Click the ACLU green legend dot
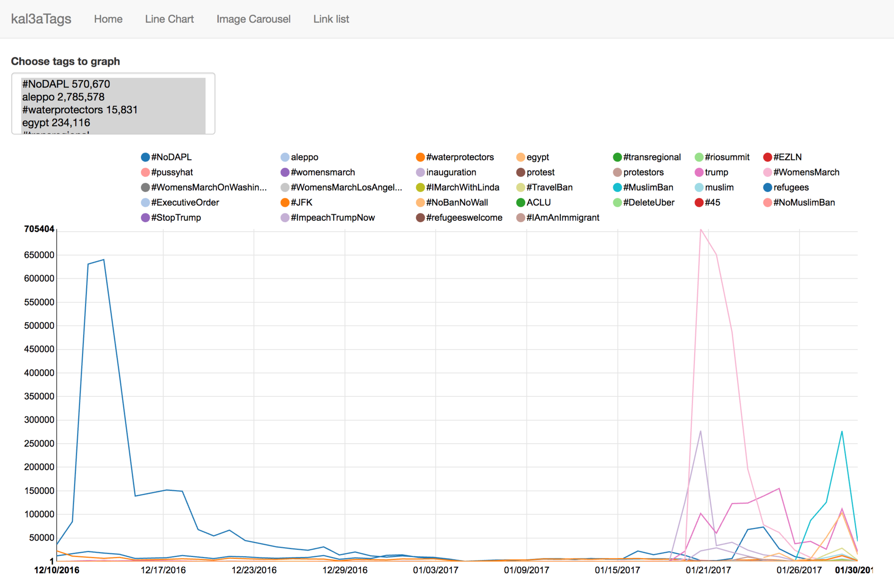Image resolution: width=894 pixels, height=588 pixels. click(520, 203)
